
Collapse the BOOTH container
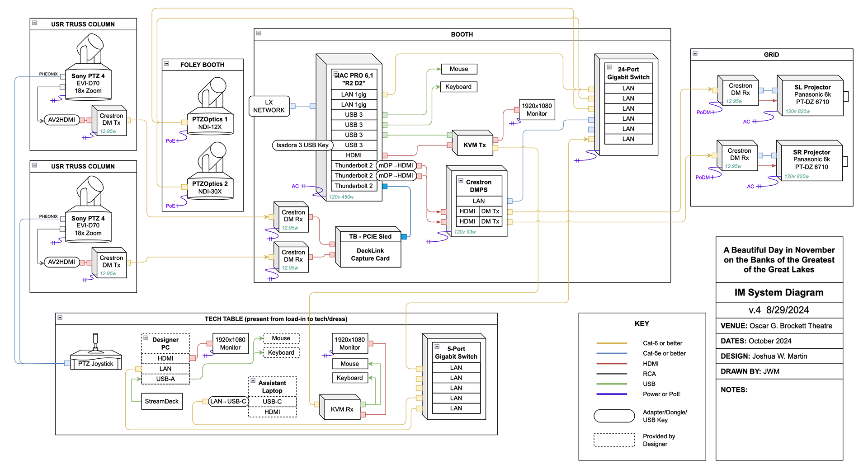[x=259, y=33]
